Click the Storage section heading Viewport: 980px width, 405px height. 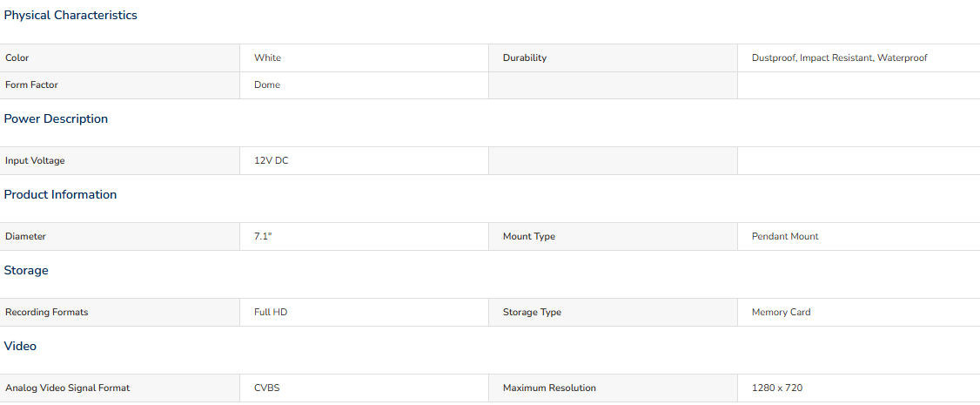tap(26, 271)
